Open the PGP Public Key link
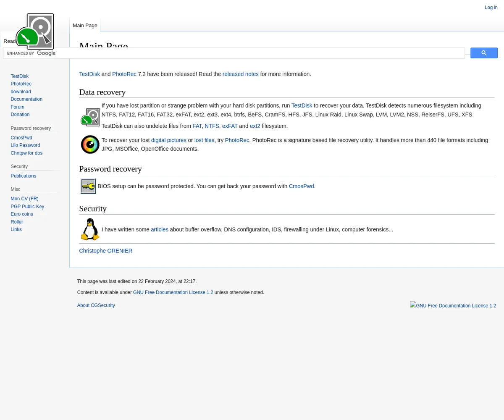 point(27,207)
